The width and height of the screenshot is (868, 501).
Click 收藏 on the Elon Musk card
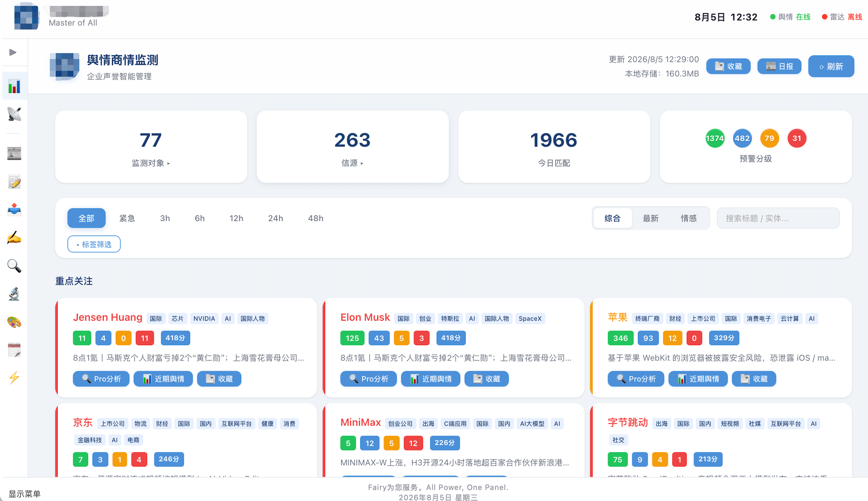tap(487, 379)
